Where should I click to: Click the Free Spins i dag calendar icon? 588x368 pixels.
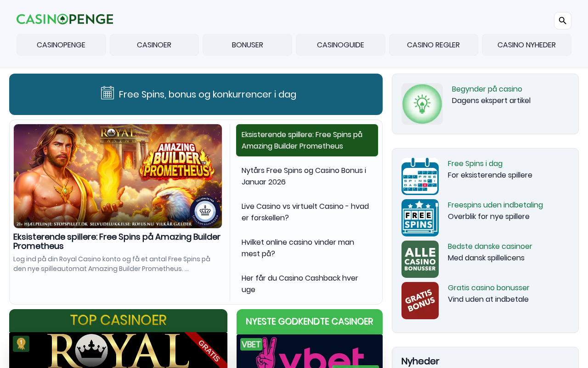click(x=420, y=176)
